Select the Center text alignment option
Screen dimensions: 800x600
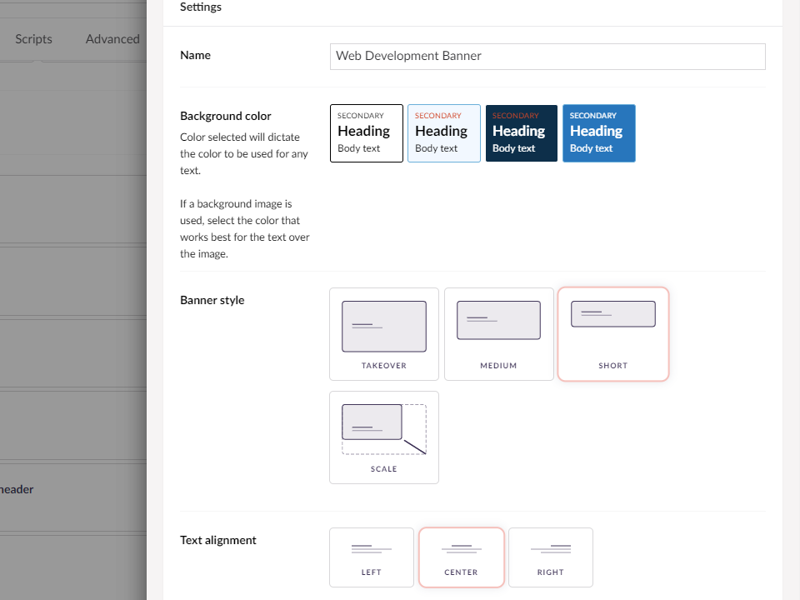pos(461,557)
